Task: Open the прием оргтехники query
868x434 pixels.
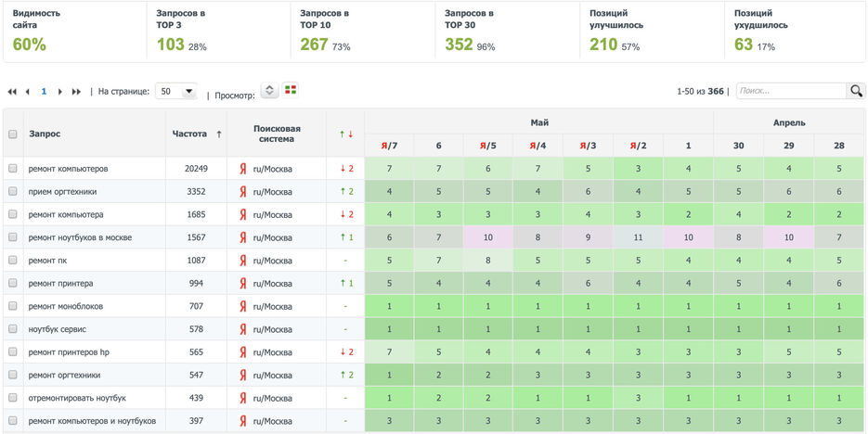Action: point(62,192)
